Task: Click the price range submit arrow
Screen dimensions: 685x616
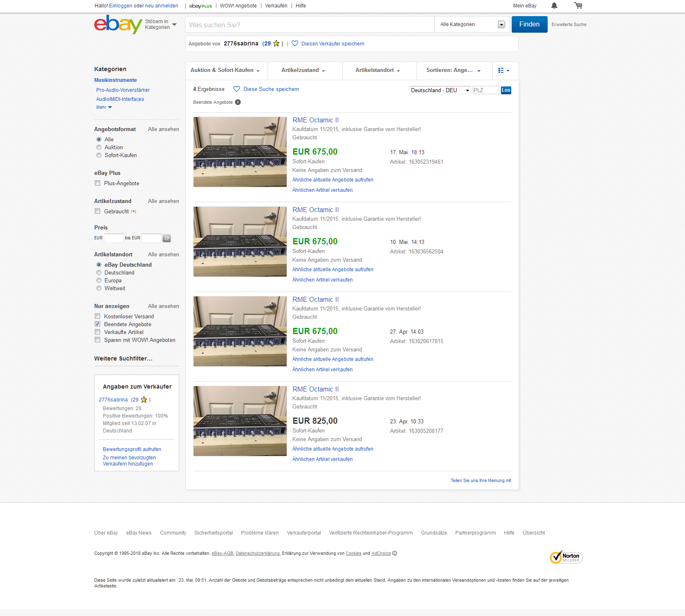Action: pos(167,238)
